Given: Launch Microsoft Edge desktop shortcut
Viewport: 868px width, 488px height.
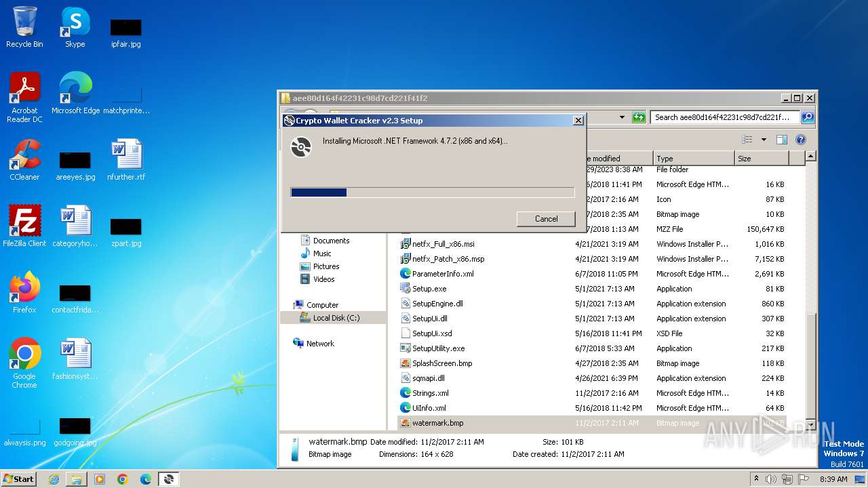Looking at the screenshot, I should point(75,93).
